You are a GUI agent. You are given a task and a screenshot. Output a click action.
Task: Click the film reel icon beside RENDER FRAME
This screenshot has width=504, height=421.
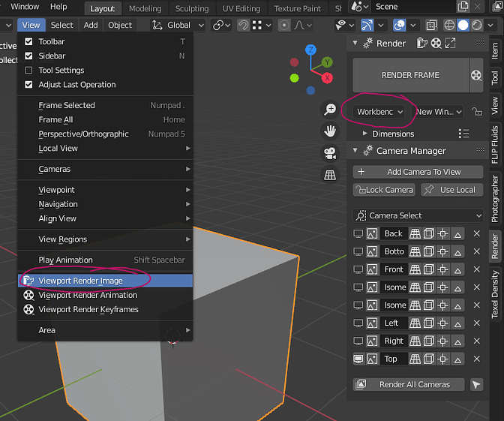[476, 75]
